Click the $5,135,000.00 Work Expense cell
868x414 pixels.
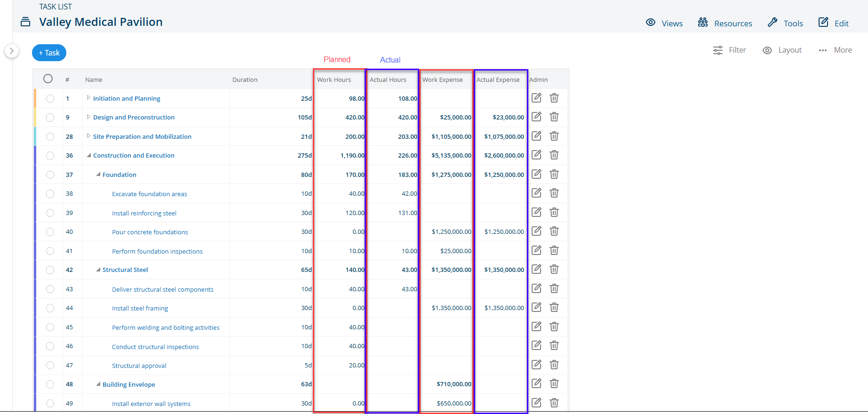tap(451, 155)
